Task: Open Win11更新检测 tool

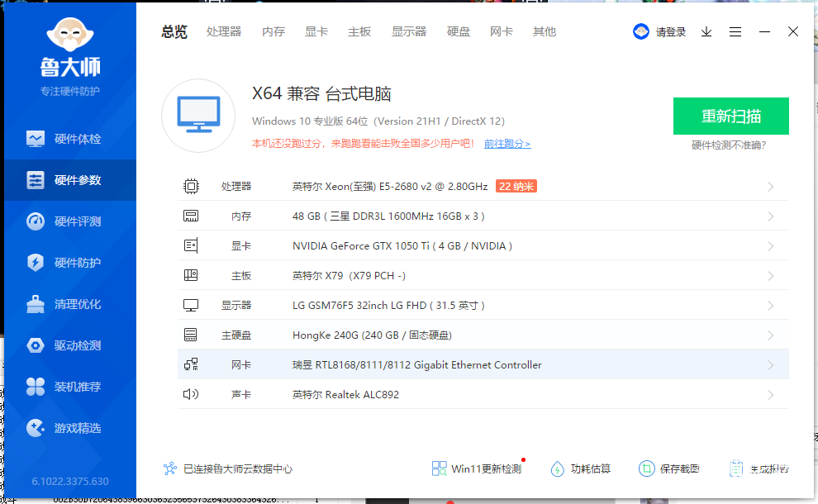Action: [x=478, y=468]
